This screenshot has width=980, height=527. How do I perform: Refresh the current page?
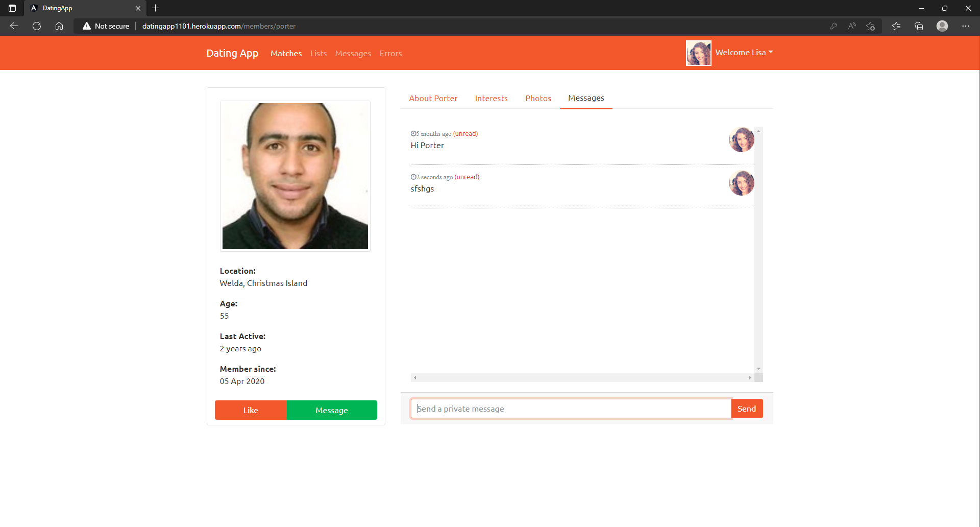[36, 26]
